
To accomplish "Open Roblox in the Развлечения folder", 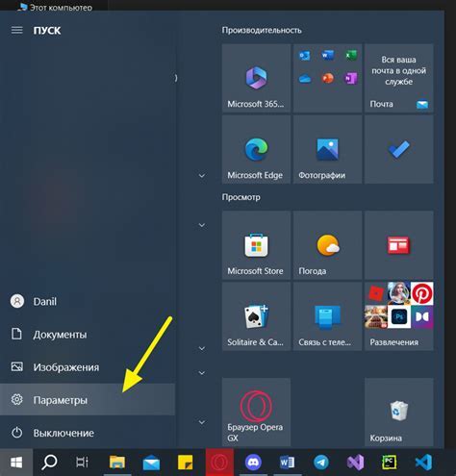I will point(376,293).
